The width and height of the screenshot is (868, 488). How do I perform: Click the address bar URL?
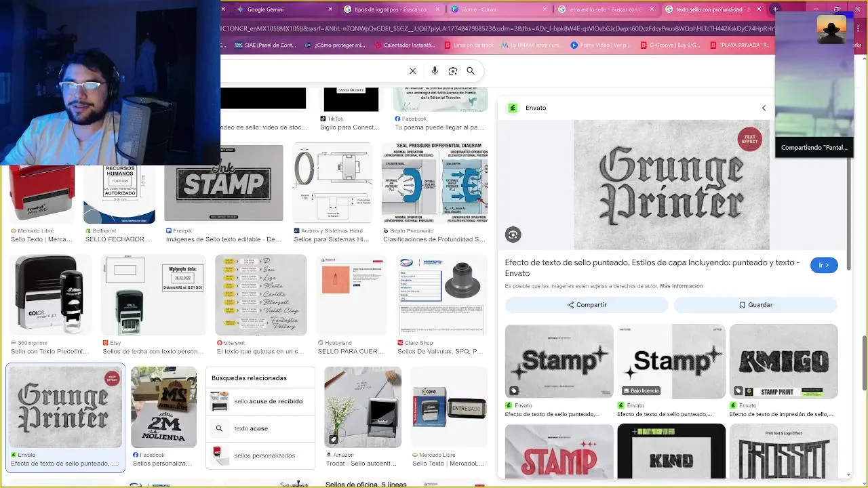497,28
